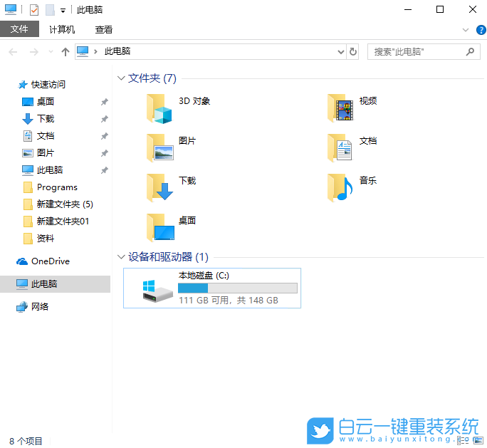Click the computer icon in the title bar
This screenshot has width=487, height=448.
[11, 9]
